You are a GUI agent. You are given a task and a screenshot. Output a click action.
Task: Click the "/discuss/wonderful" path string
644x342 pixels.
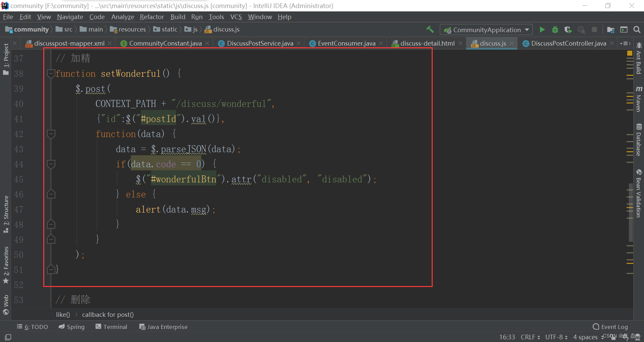(221, 104)
